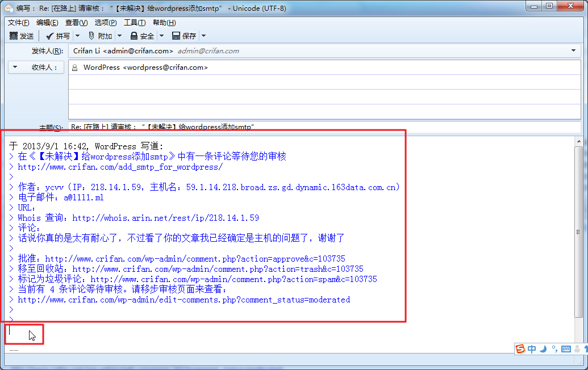
Task: Change recipient type via 收件人 dropdown
Action: pos(36,68)
